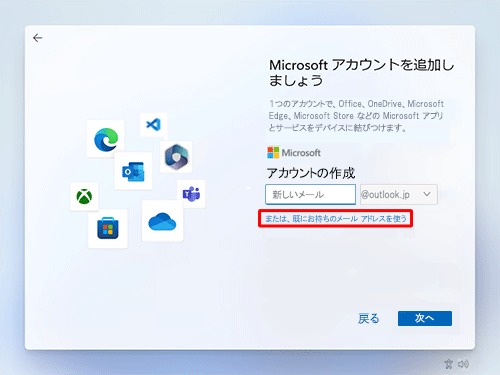Click the Visual Studio Code icon

coord(154,125)
